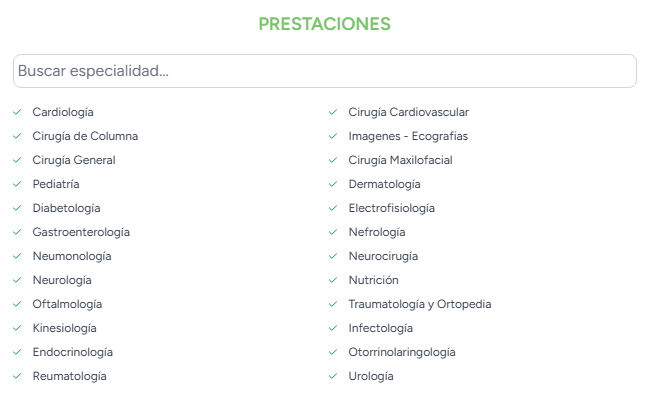648x405 pixels.
Task: Click the Buscar especialidad search field
Action: 324,71
